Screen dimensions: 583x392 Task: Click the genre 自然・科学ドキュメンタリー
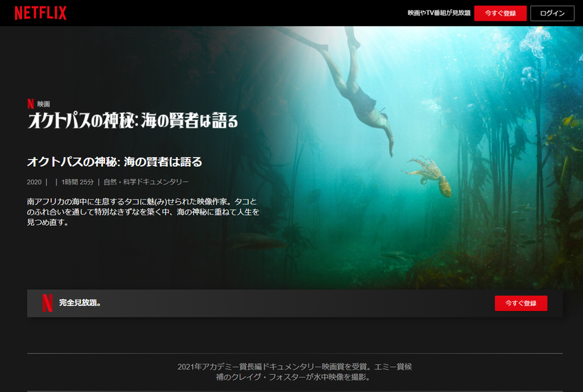point(146,182)
